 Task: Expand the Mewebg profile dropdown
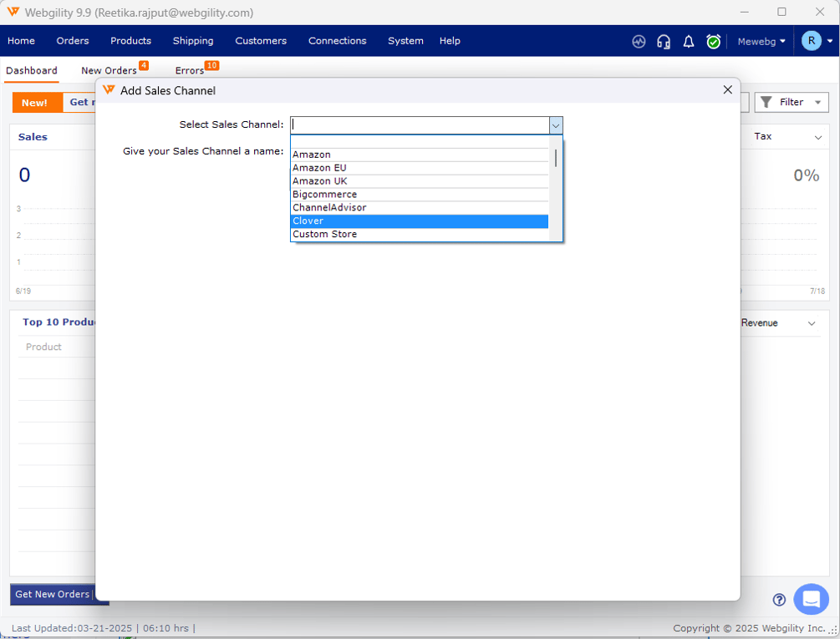point(761,41)
